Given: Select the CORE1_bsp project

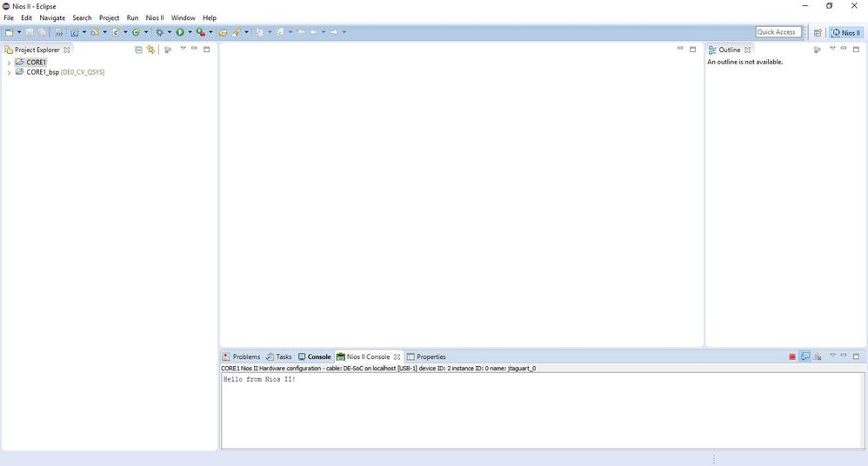Looking at the screenshot, I should coord(60,72).
